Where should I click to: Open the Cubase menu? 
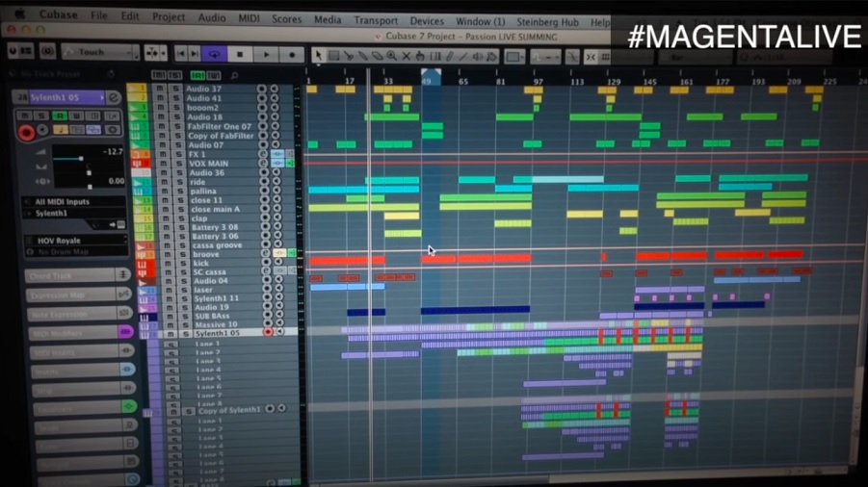(58, 14)
